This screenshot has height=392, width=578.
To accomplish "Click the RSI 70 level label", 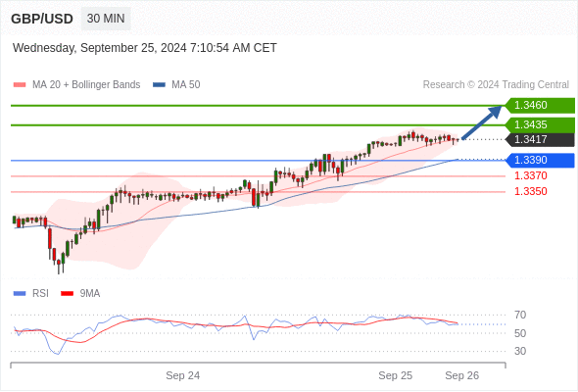I will (x=520, y=316).
